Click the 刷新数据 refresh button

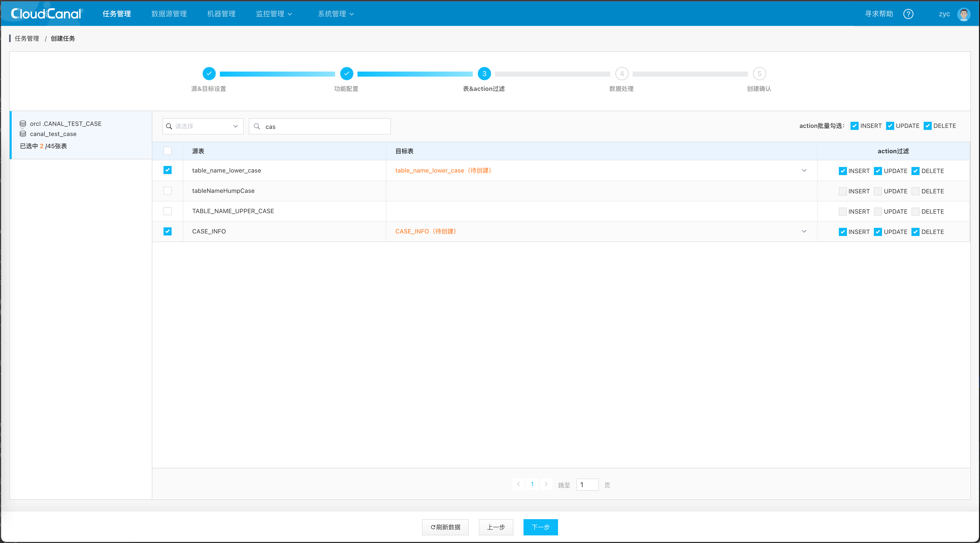click(x=445, y=527)
